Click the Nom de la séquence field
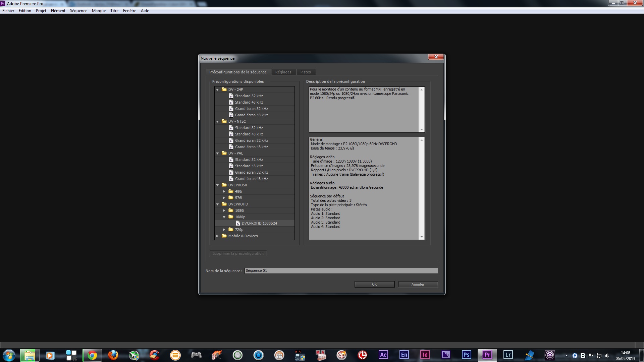The image size is (644, 362). (x=341, y=270)
